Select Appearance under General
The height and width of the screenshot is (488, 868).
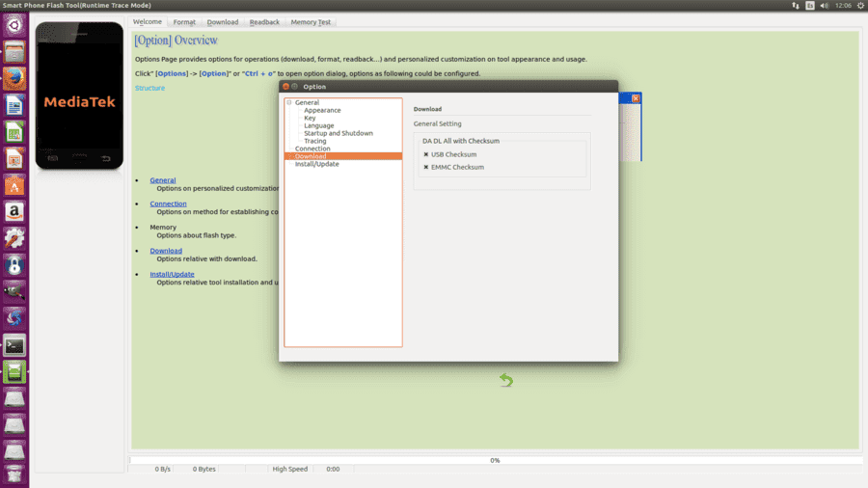(322, 110)
